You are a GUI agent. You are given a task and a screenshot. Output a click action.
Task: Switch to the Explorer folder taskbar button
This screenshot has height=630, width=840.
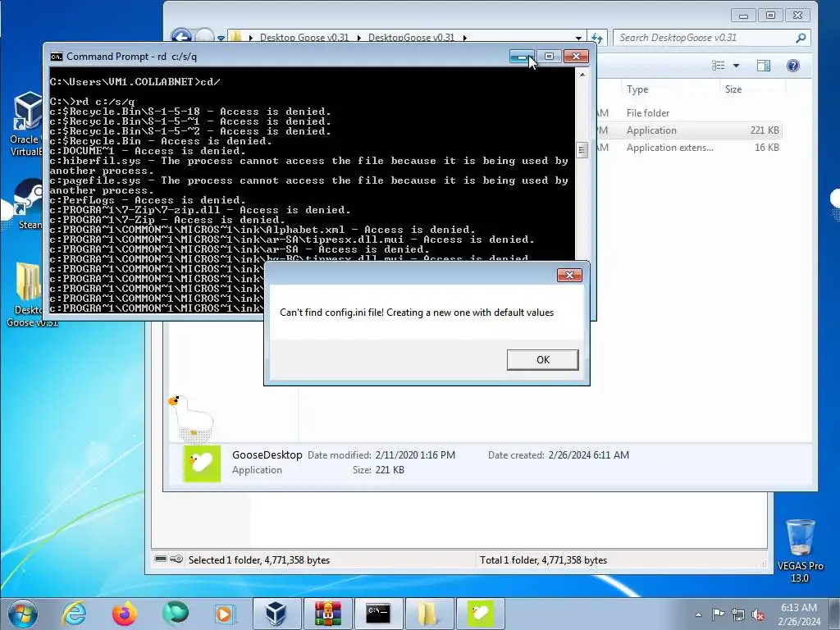click(x=428, y=614)
